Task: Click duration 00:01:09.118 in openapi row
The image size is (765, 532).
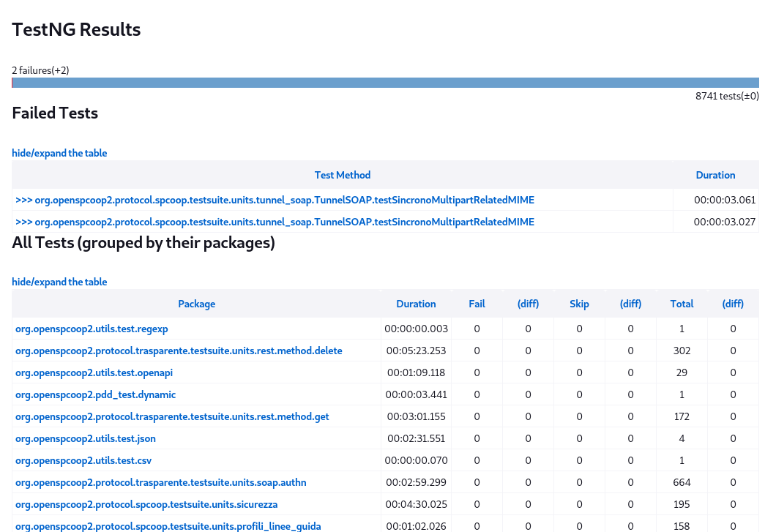Action: (416, 372)
